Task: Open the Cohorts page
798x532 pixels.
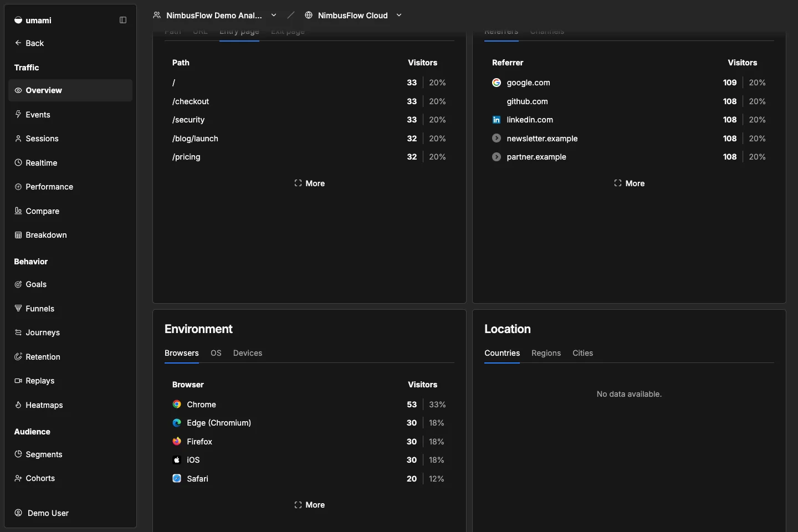Action: (70, 478)
